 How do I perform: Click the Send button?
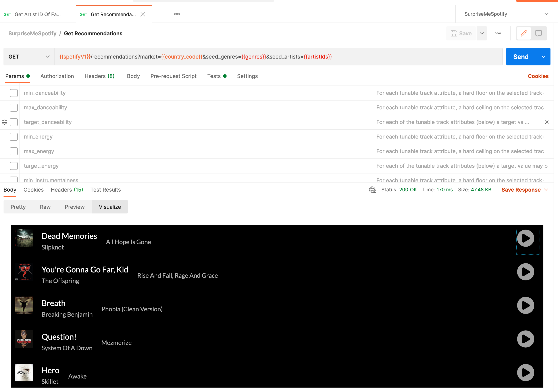pyautogui.click(x=521, y=57)
